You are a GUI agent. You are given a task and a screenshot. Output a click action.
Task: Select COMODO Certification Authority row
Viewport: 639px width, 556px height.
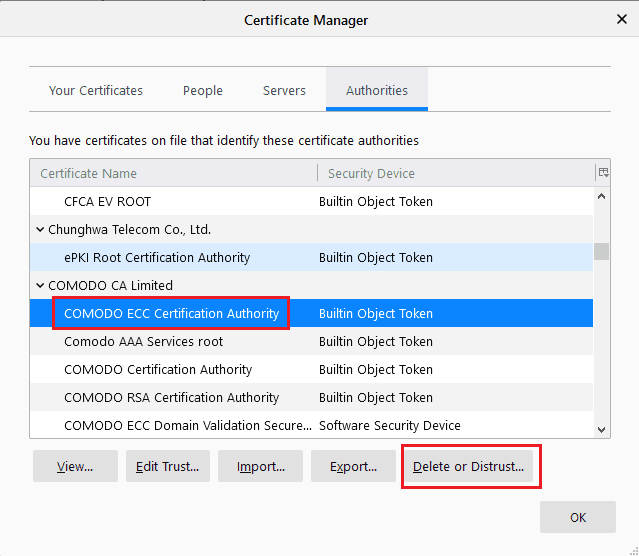click(311, 369)
